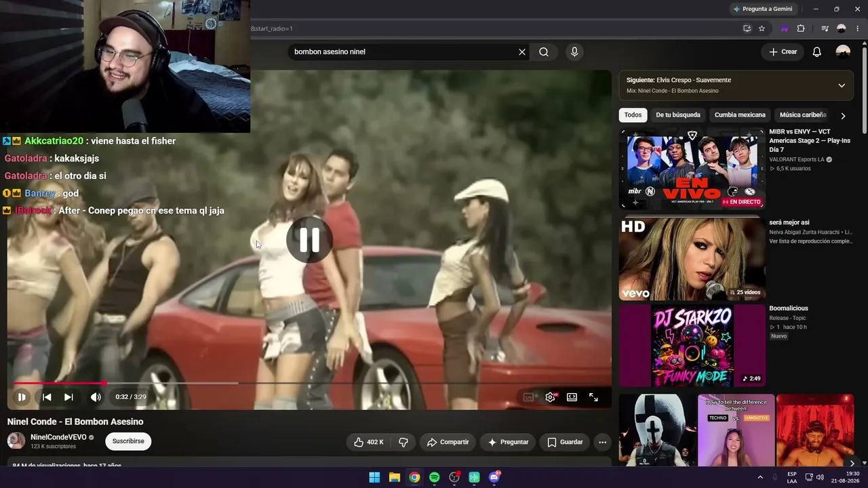Open File Explorer from taskbar
The height and width of the screenshot is (488, 868).
[x=395, y=477]
